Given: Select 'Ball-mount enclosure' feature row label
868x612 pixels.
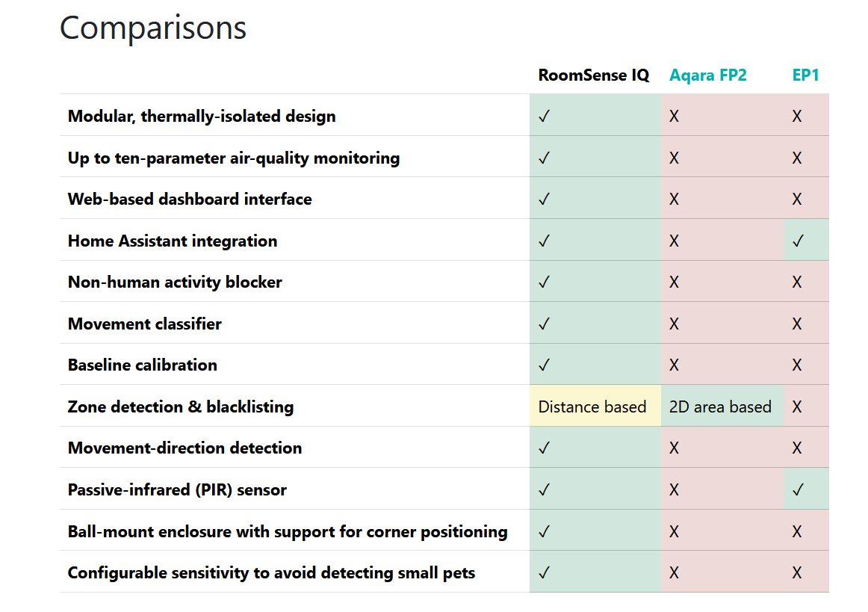Looking at the screenshot, I should click(288, 532).
